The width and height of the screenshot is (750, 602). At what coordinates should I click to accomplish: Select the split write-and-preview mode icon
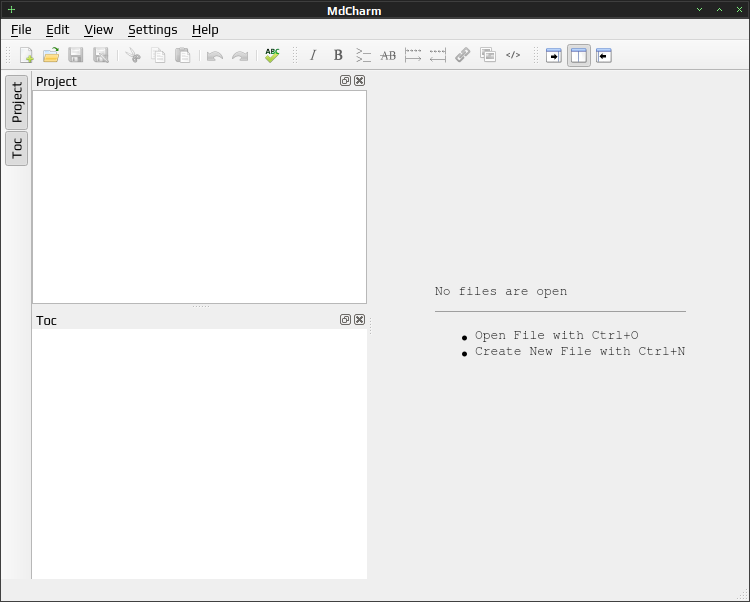tap(579, 55)
